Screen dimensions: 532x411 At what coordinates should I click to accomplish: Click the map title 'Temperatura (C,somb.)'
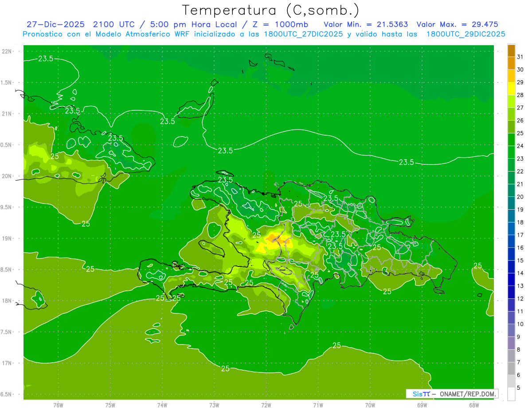[x=270, y=10]
